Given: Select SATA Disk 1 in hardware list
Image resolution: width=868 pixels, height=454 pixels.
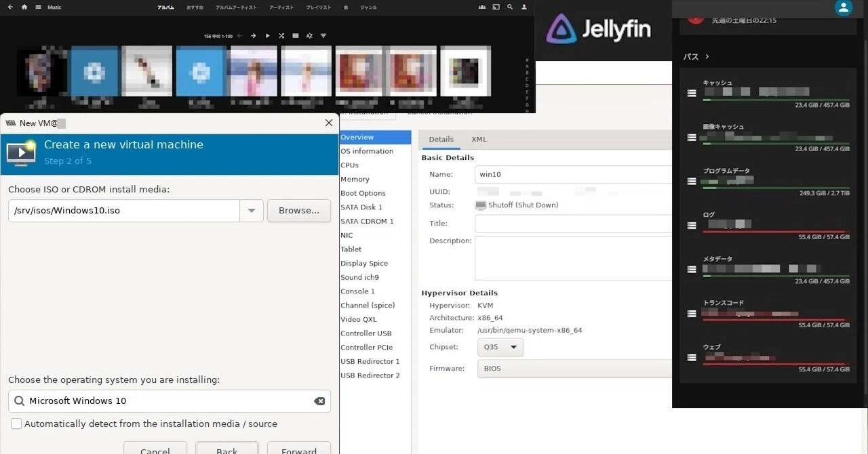Looking at the screenshot, I should point(375,207).
